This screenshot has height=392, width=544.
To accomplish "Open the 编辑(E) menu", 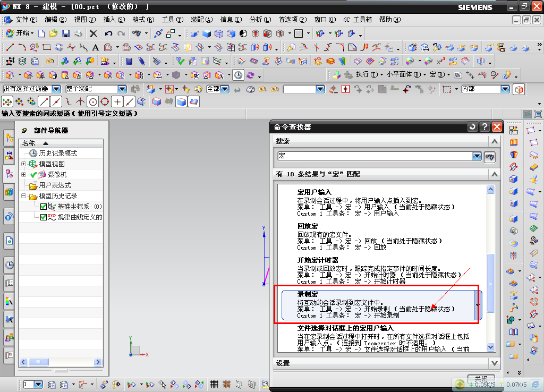I will (55, 20).
